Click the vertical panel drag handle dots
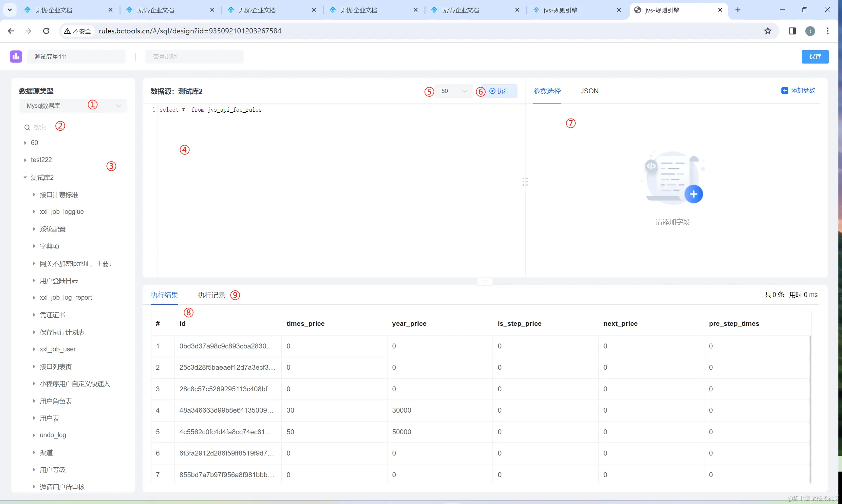The image size is (842, 504). (525, 182)
